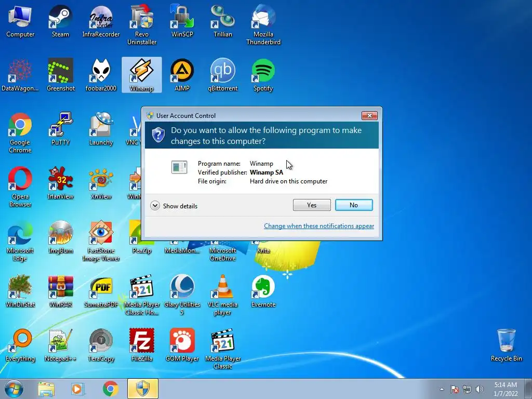
Task: Open Chrome from the taskbar
Action: click(110, 389)
